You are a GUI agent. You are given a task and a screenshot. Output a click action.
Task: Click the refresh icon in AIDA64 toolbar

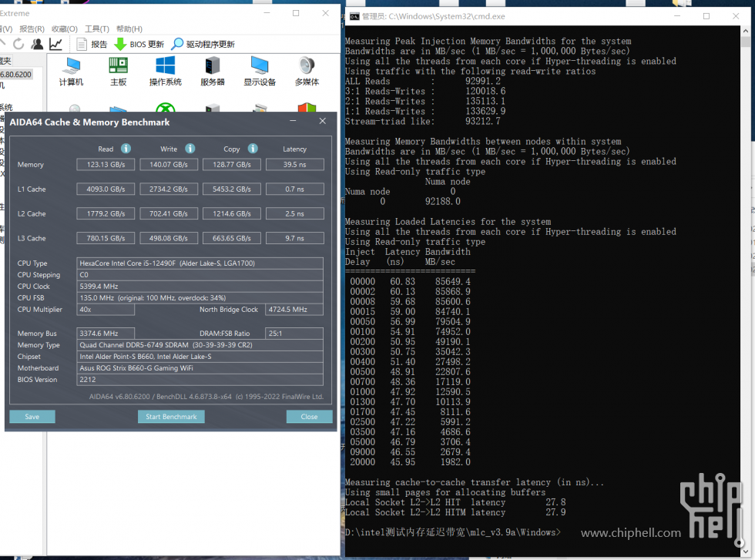(18, 45)
